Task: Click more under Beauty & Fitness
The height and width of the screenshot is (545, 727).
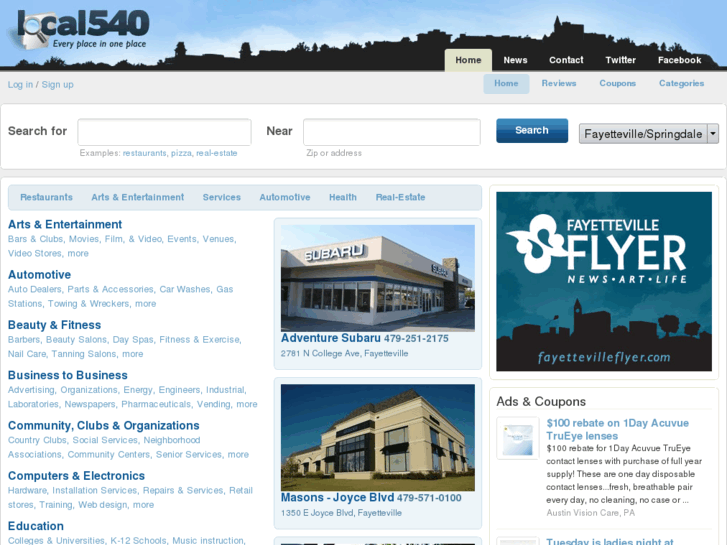Action: [133, 354]
